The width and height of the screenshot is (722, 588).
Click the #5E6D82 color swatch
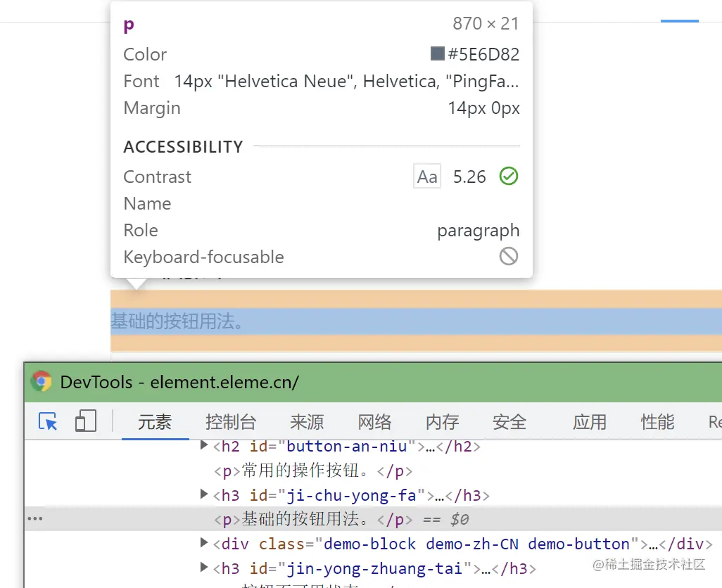point(437,53)
